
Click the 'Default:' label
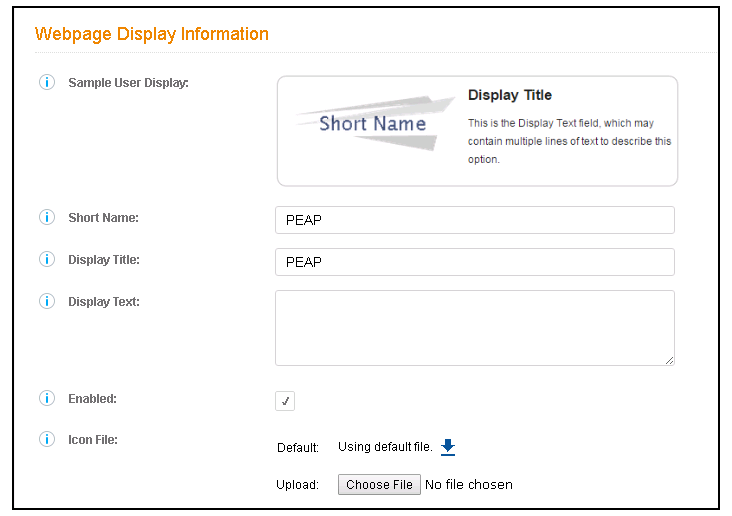point(298,448)
